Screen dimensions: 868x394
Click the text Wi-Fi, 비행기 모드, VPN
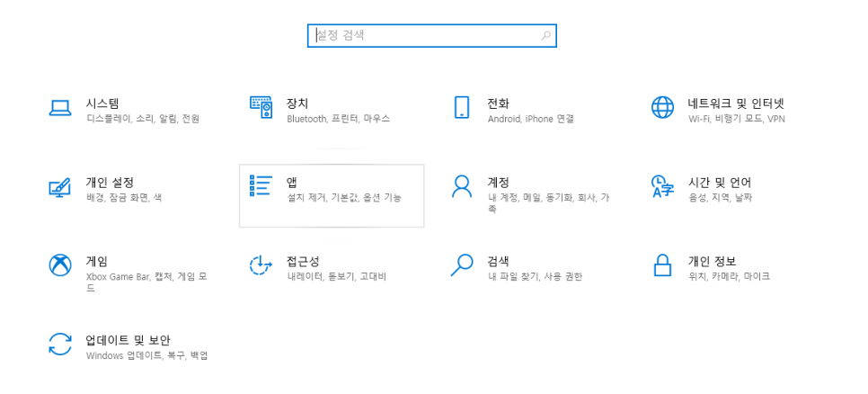tap(737, 119)
